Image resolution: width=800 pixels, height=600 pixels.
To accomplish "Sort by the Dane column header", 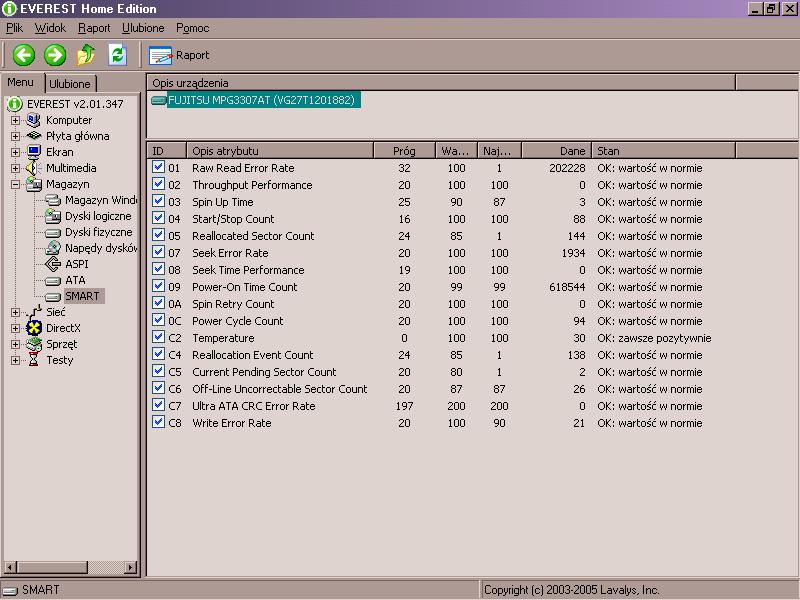I will (x=556, y=151).
